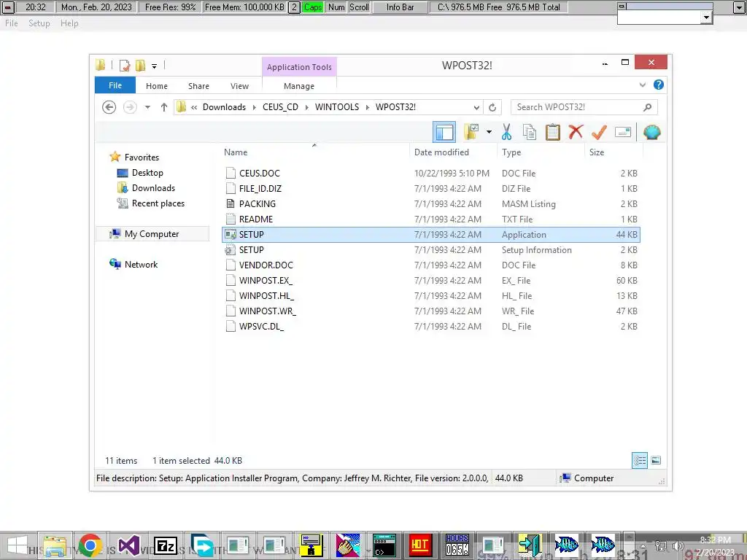Click the folder options icon in toolbar
Image resolution: width=747 pixels, height=560 pixels.
(x=472, y=132)
